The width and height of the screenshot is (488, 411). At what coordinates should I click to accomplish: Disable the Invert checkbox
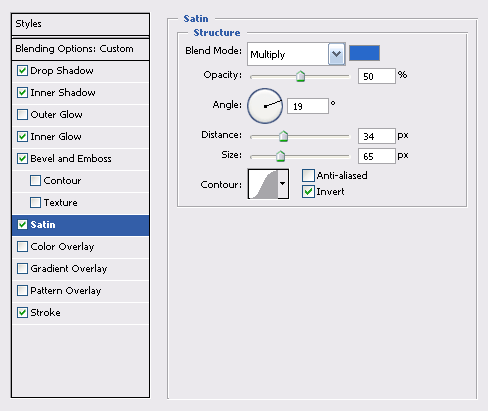(x=308, y=192)
